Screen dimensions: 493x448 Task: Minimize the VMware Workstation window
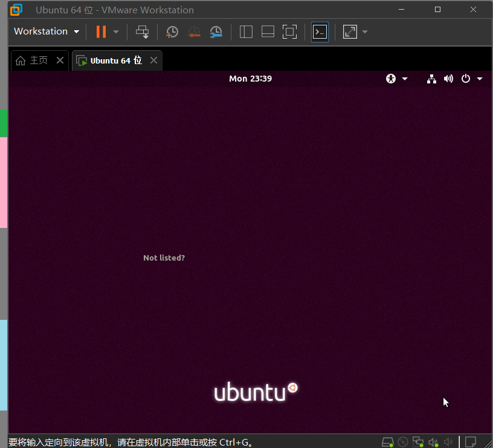point(402,10)
